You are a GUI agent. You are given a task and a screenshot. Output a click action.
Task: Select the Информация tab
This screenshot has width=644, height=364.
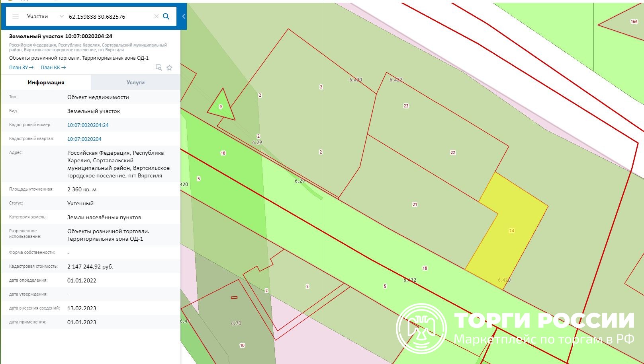(46, 82)
